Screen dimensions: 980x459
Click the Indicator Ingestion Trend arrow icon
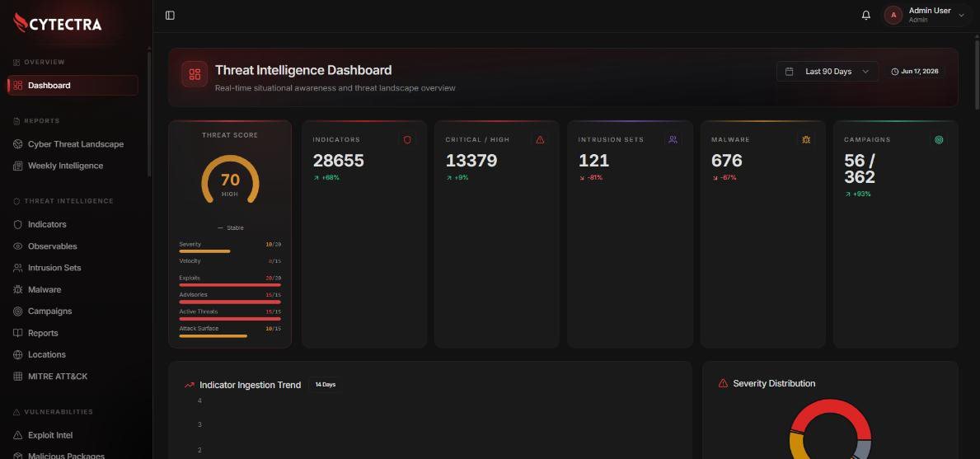[x=190, y=385]
